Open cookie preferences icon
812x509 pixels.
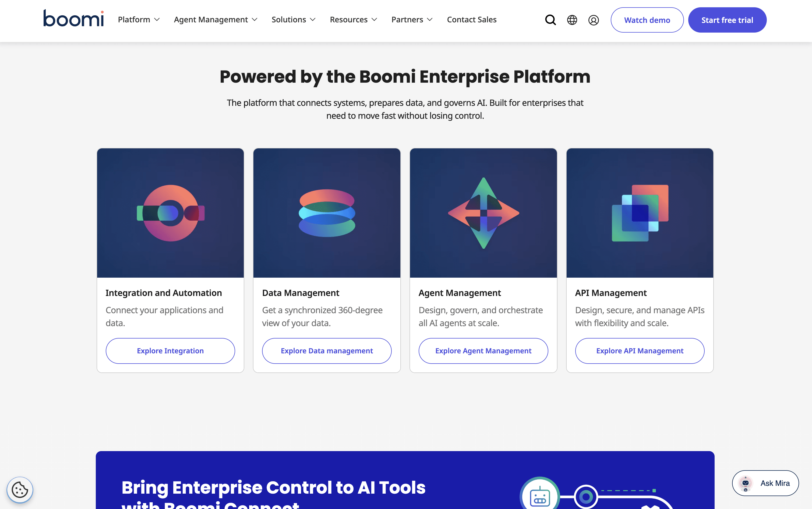(x=20, y=490)
